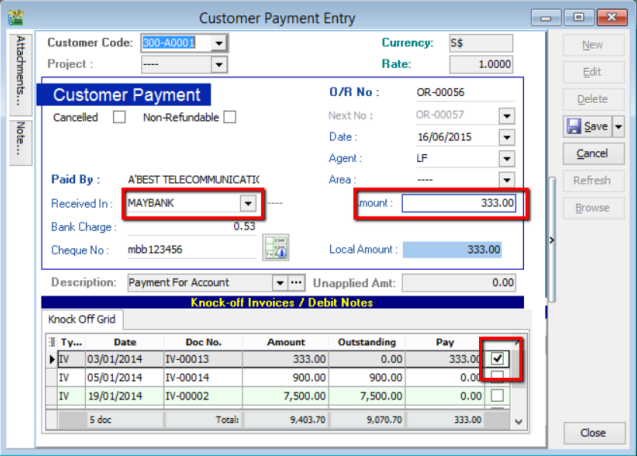Open the Date picker dropdown
Screen dimensions: 637x456
pos(506,137)
